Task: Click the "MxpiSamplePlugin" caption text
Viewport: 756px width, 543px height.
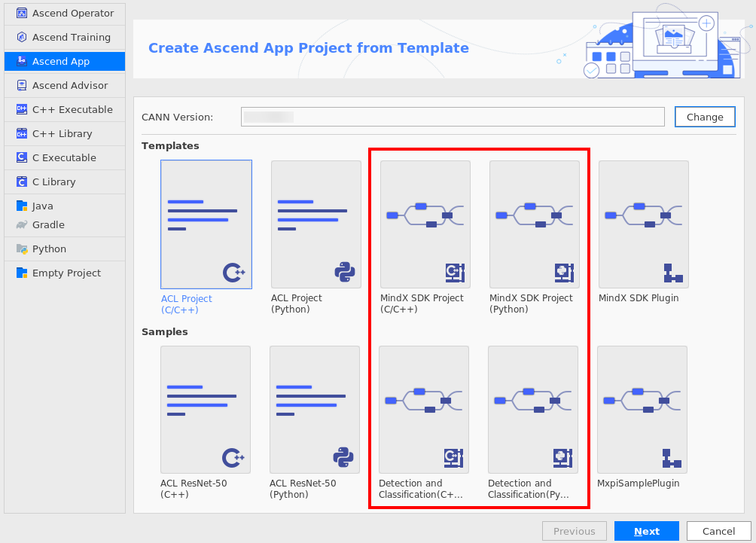Action: [639, 484]
